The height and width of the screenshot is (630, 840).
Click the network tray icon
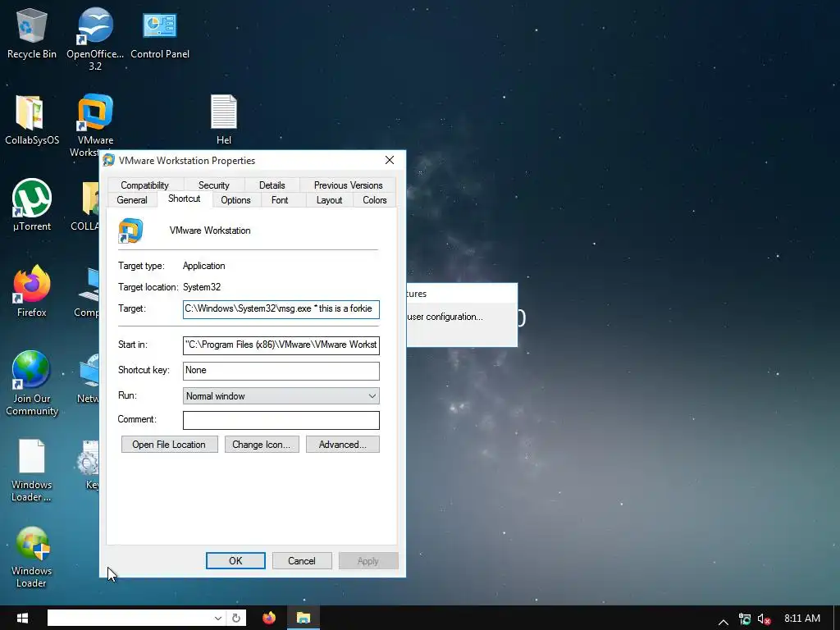[x=745, y=619]
